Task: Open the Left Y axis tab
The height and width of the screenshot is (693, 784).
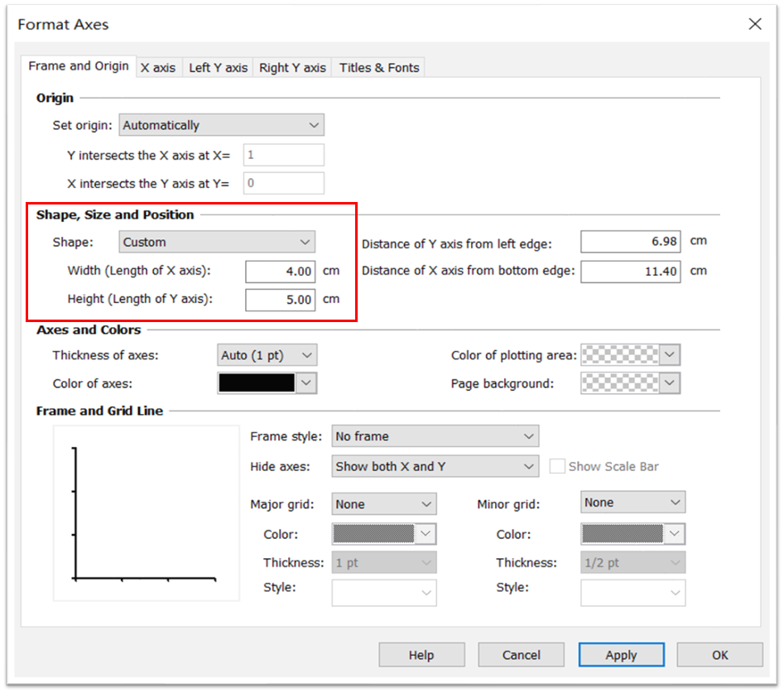Action: [218, 68]
